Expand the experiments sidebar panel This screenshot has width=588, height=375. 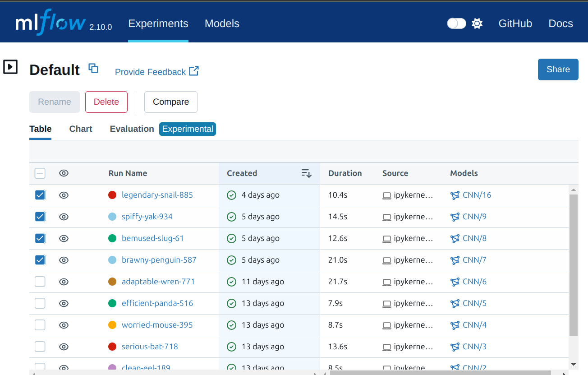10,67
